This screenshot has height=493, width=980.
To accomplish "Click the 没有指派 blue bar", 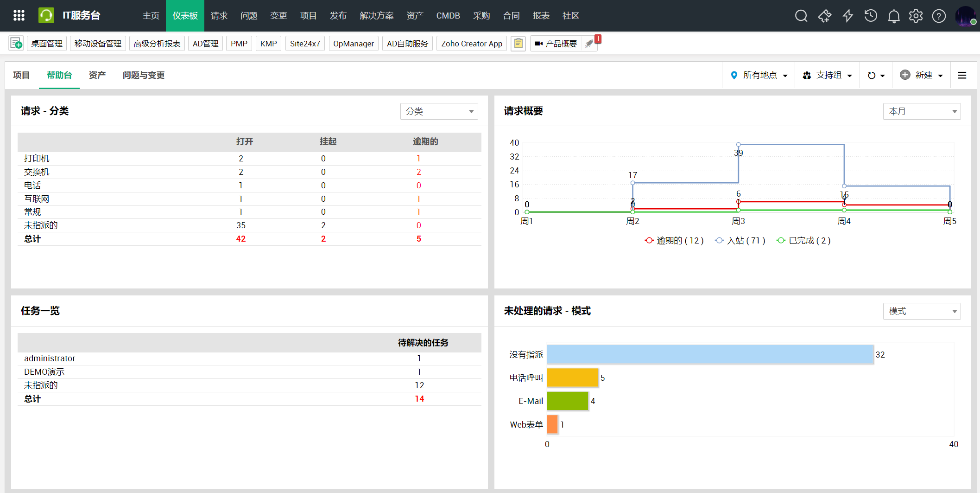I will (x=709, y=354).
